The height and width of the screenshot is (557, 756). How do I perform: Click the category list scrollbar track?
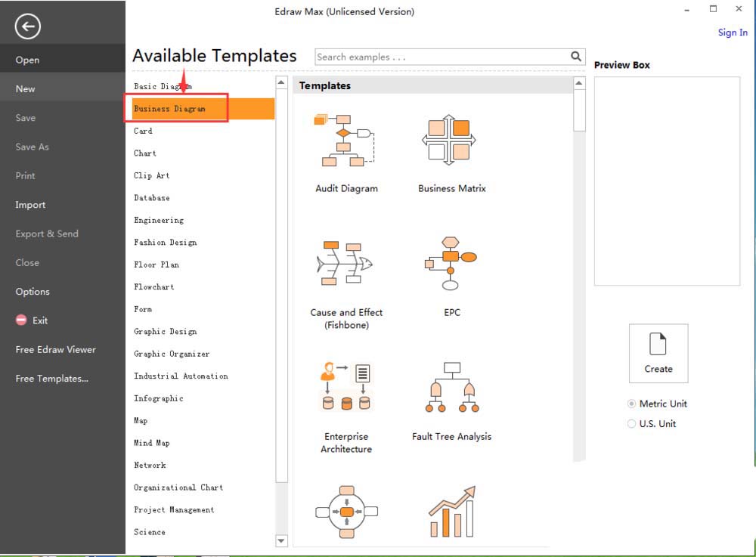(281, 509)
